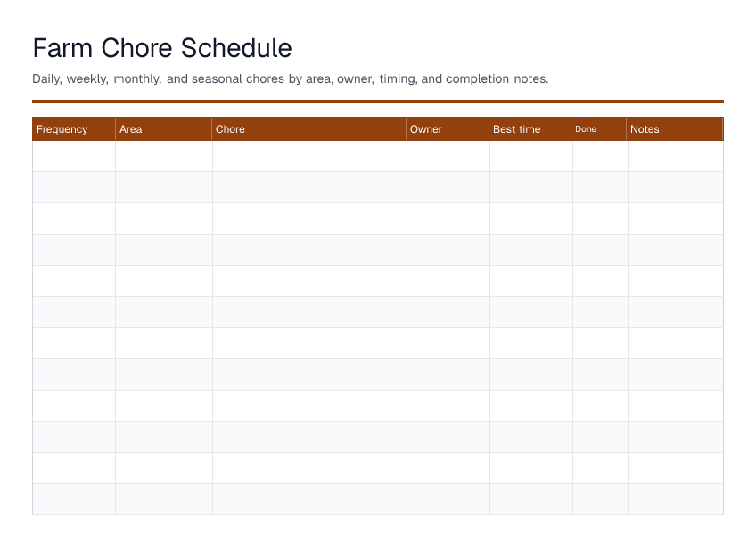Click the Area column header
The height and width of the screenshot is (535, 756).
[163, 128]
